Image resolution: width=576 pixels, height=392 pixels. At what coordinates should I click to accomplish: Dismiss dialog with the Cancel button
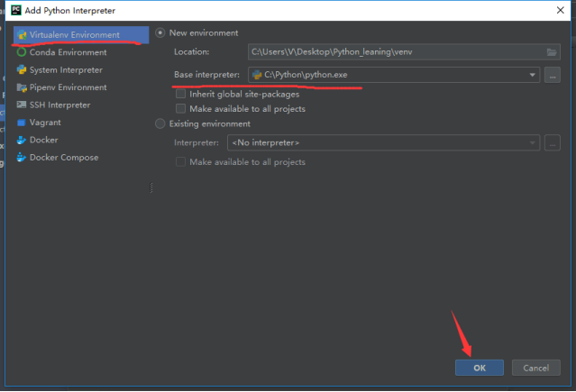click(x=536, y=368)
